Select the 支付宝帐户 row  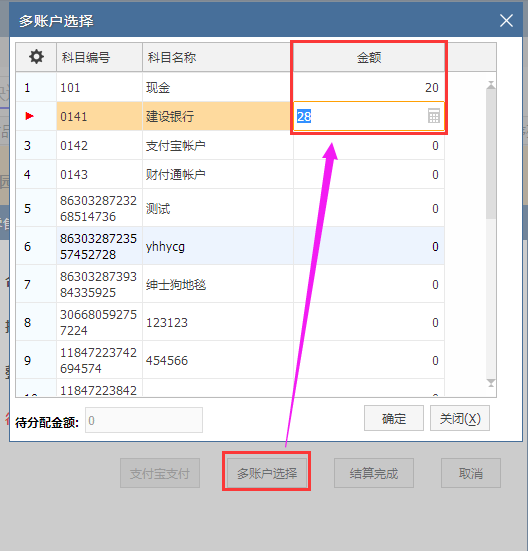point(230,145)
